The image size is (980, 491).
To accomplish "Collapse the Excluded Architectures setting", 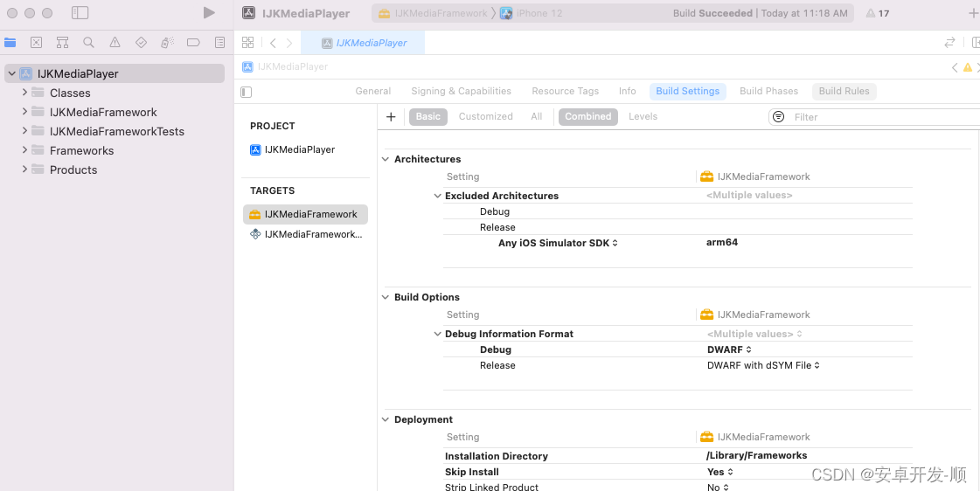I will pyautogui.click(x=437, y=196).
